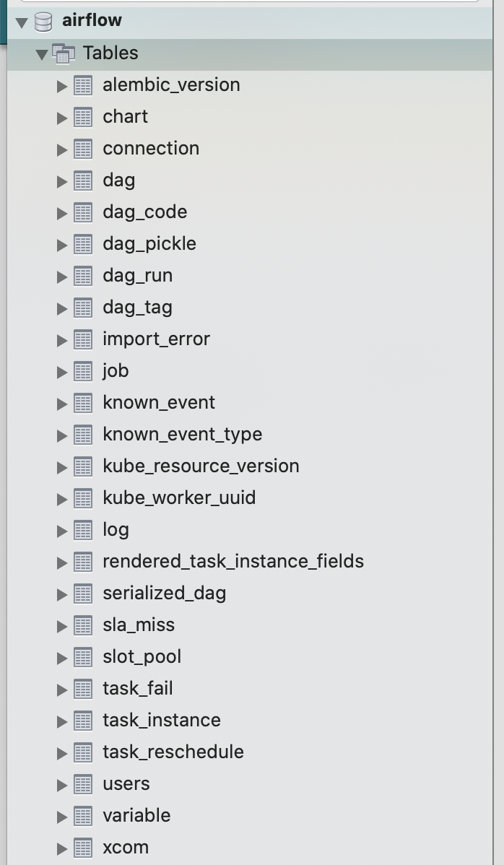Select the serialized_dag table name
504x865 pixels.
click(x=165, y=594)
